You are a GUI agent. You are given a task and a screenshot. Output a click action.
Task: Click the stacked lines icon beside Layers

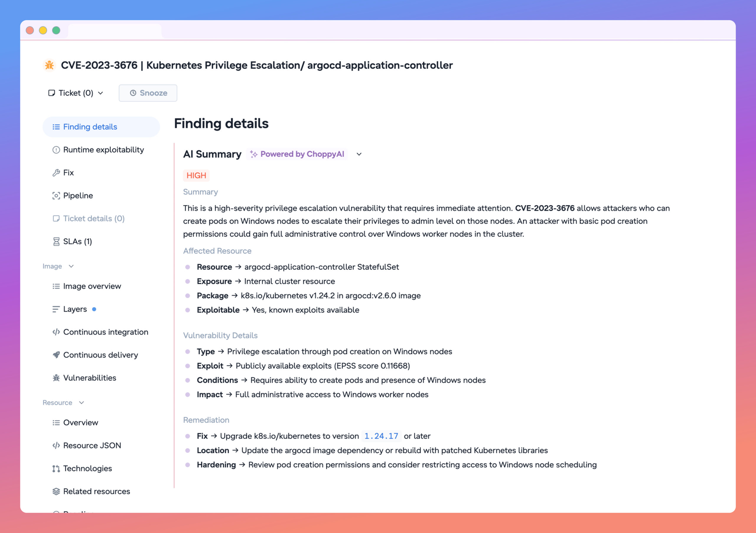56,309
